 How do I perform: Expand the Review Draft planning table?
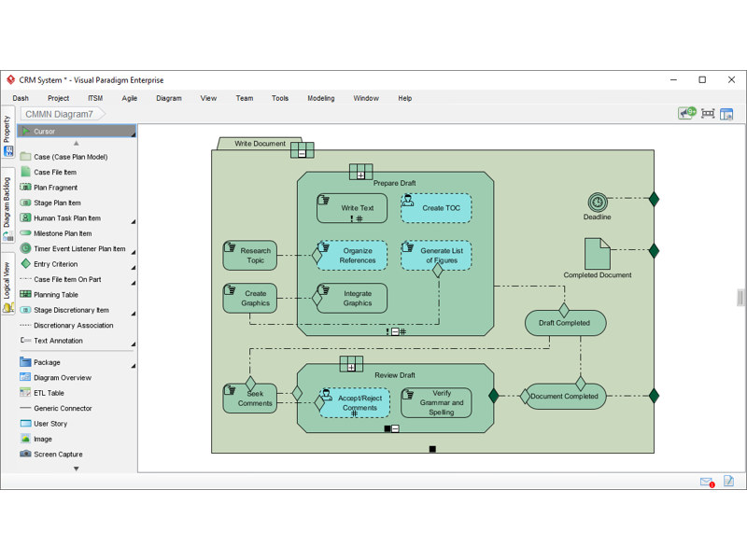[x=351, y=367]
